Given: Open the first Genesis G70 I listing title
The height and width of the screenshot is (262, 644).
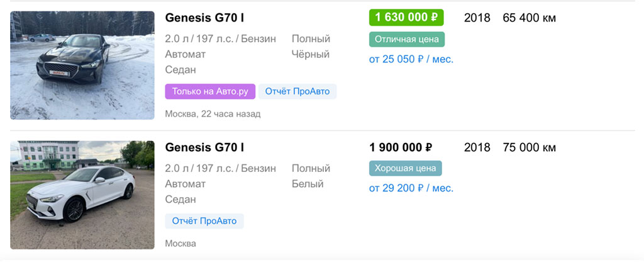Looking at the screenshot, I should coord(204,18).
